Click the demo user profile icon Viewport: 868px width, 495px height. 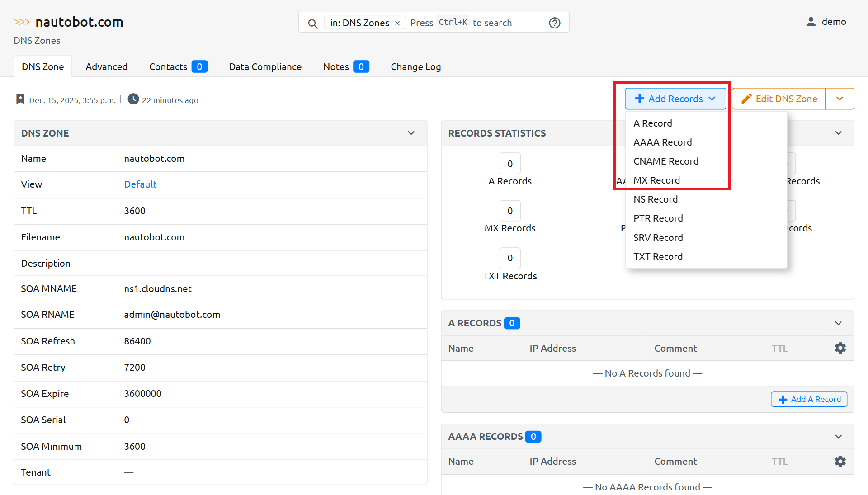pyautogui.click(x=811, y=22)
